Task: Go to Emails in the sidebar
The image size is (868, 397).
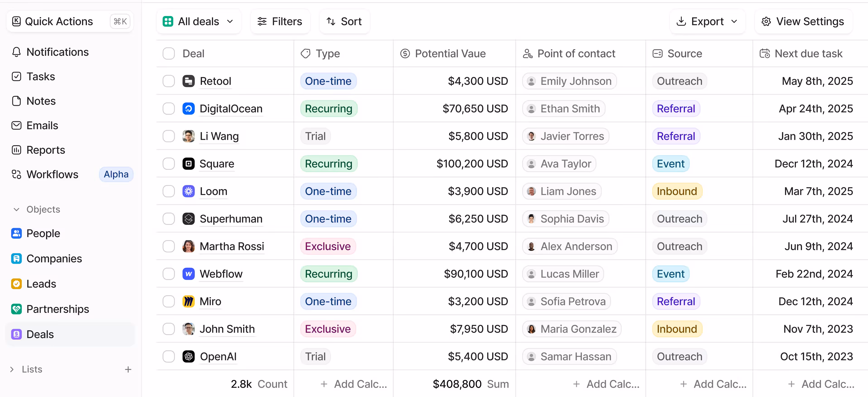Action: click(42, 125)
